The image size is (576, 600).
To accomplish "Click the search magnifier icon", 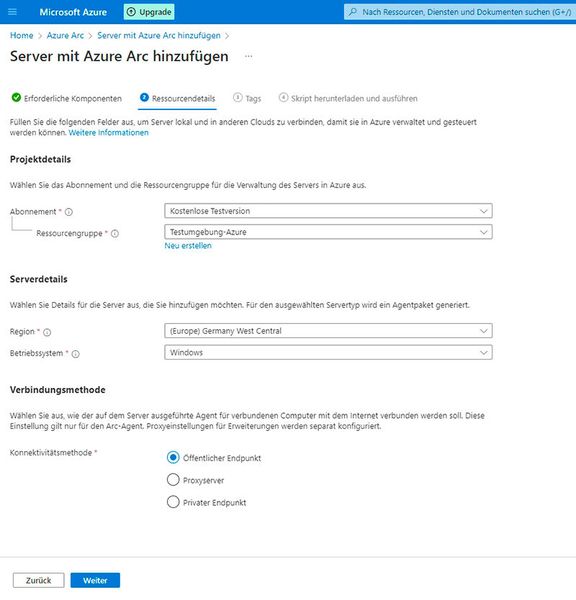I will (353, 12).
